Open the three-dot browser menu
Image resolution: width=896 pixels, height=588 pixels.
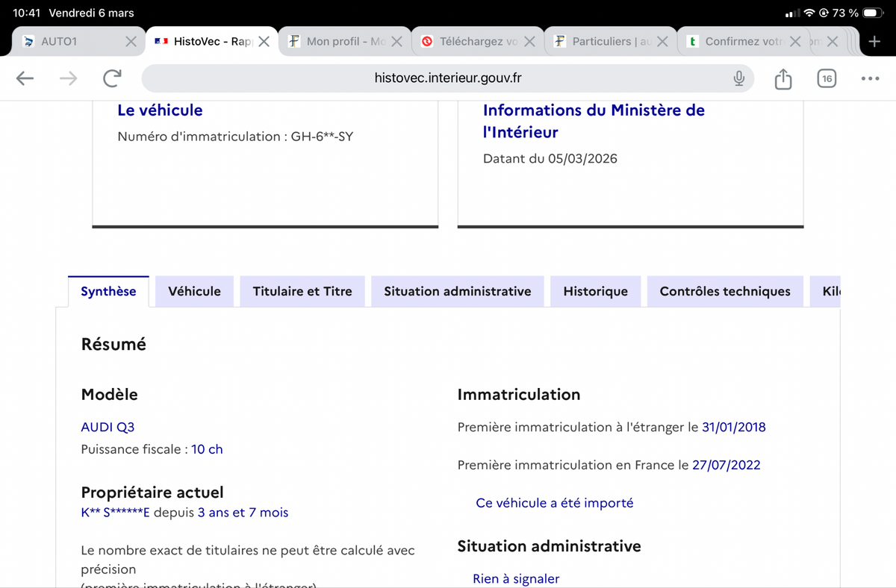(x=870, y=78)
